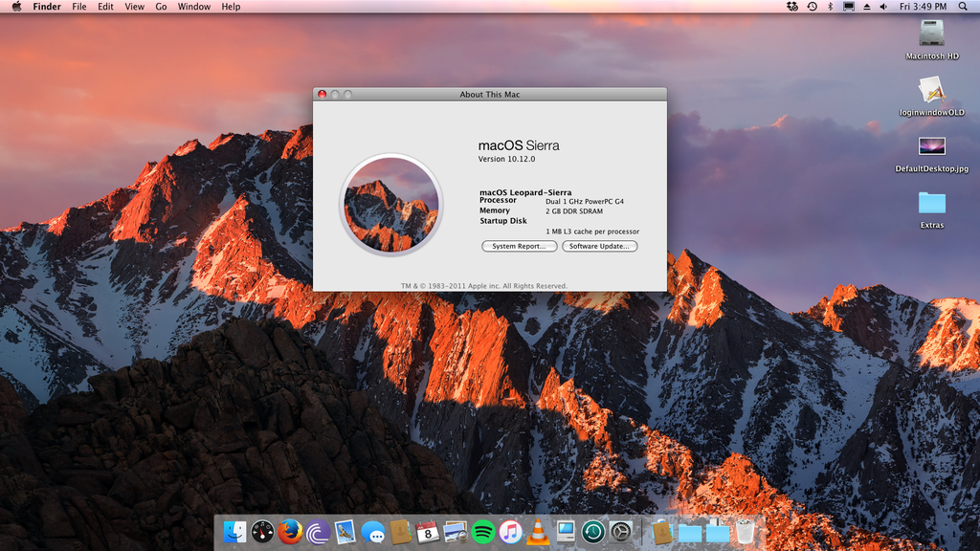The image size is (980, 551).
Task: Open the Time Machine menu bar status icon
Action: coord(812,7)
